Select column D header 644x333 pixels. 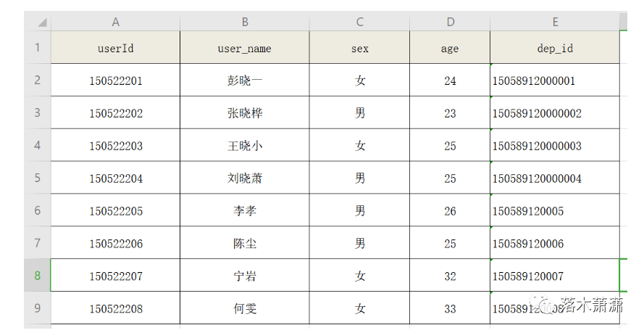tap(450, 22)
